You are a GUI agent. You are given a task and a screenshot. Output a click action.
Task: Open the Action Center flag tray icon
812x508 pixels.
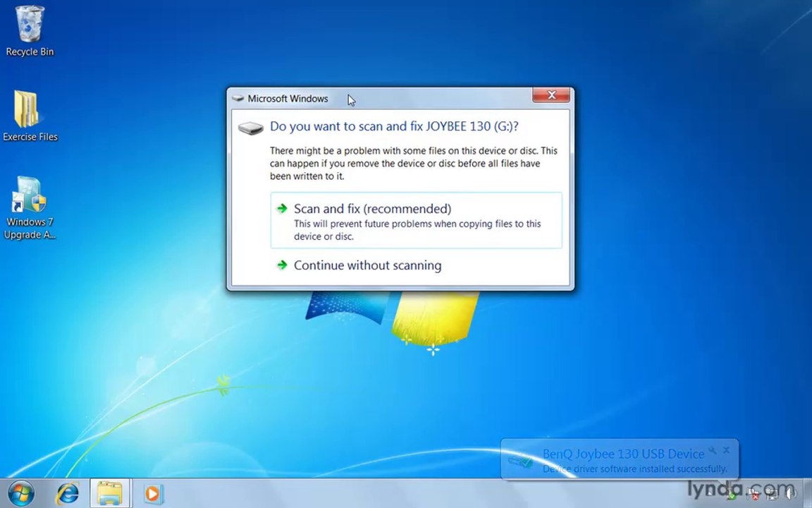pos(753,494)
